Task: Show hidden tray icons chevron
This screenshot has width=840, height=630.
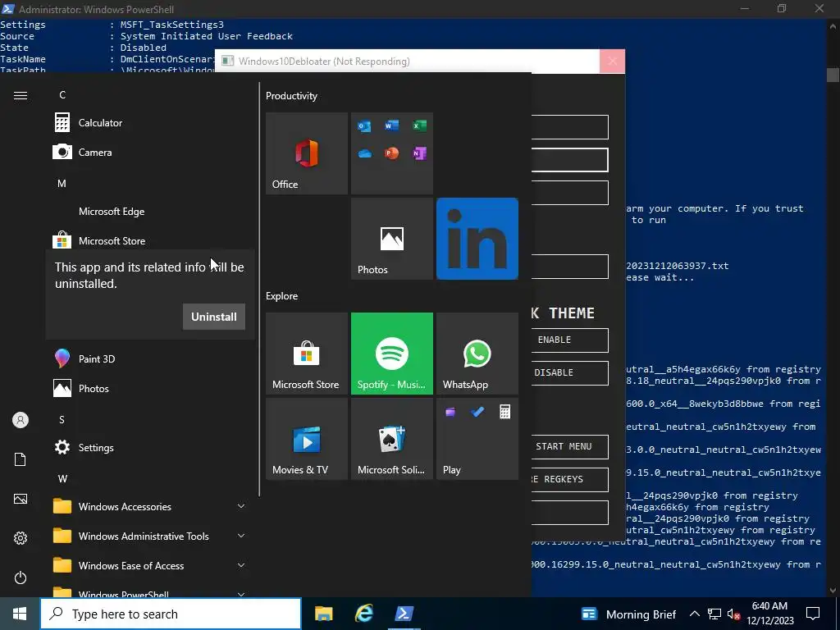Action: pos(694,614)
